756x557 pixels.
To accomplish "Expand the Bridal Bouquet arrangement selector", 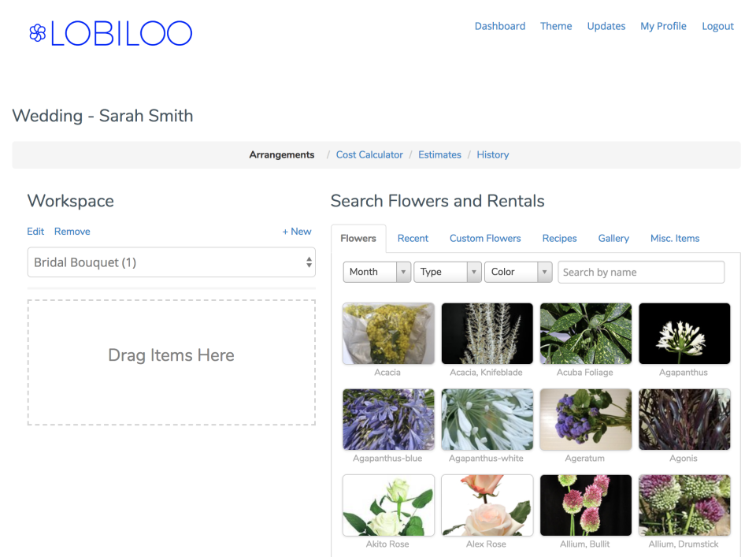I will 171,262.
